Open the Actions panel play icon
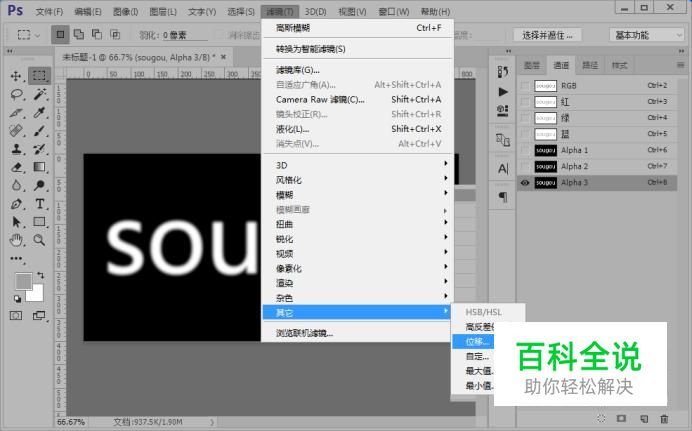692x431 pixels. tap(503, 92)
